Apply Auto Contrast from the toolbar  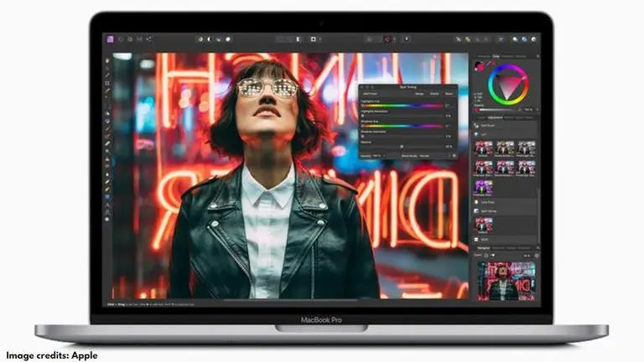(x=210, y=39)
